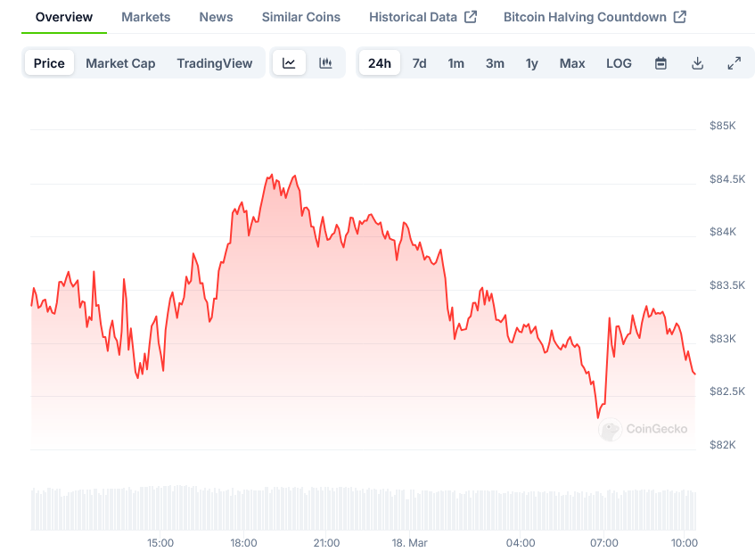This screenshot has width=755, height=560.
Task: Click the $83K axis label
Action: pos(723,339)
